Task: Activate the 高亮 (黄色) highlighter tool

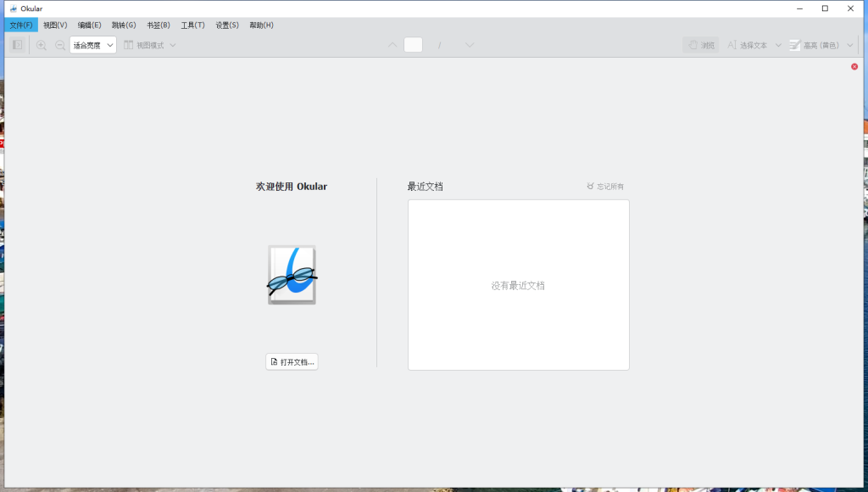Action: [814, 45]
